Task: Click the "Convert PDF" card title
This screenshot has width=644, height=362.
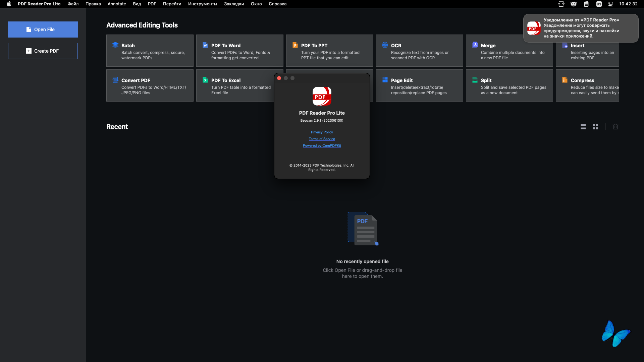Action: (x=136, y=80)
